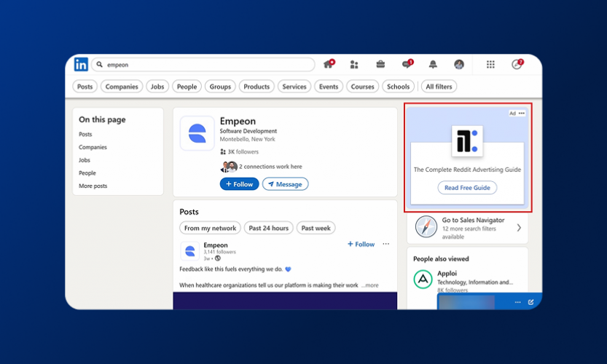The height and width of the screenshot is (364, 607).
Task: View '2 connections work here'
Action: (x=270, y=166)
